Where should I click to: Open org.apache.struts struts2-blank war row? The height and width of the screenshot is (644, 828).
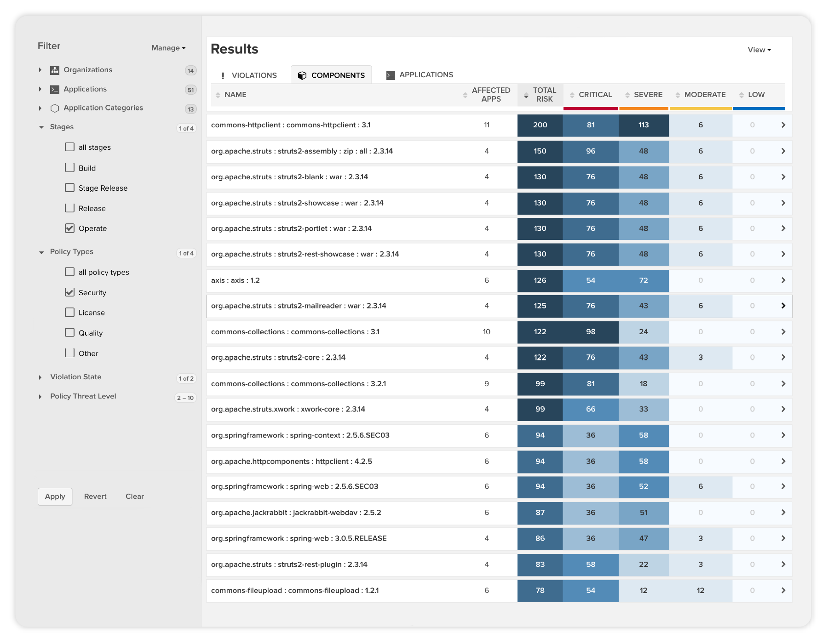(499, 177)
